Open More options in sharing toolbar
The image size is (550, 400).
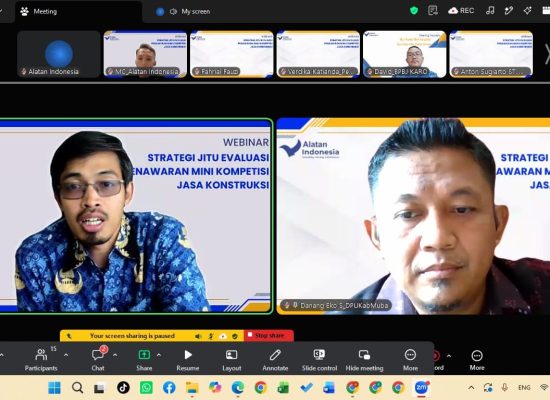[410, 359]
